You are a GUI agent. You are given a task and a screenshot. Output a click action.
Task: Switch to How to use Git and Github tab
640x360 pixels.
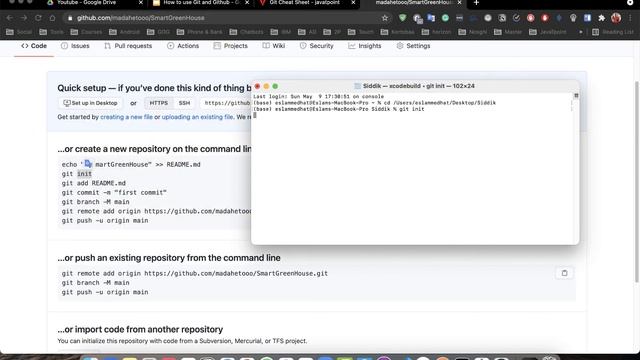[200, 3]
